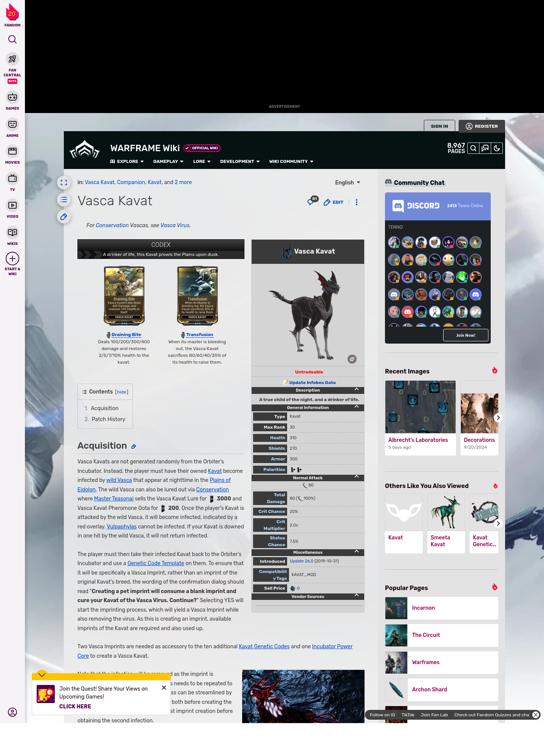Show next Others Also Viewed slide

498,524
